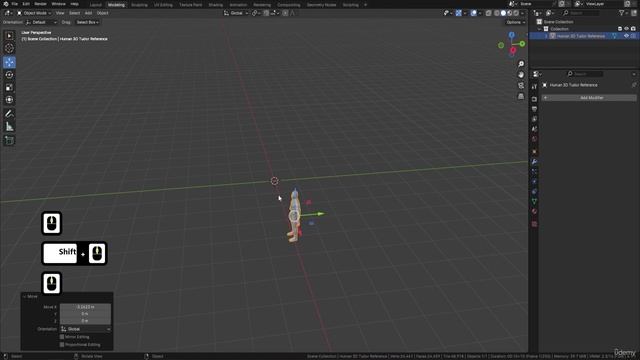Click the blue Z axis gizmo
640x360 pixels.
coord(511,35)
